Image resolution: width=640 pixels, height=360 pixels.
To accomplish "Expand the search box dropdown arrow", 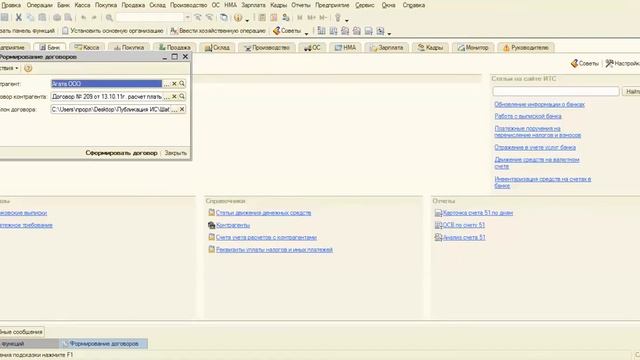I will pos(187,18).
